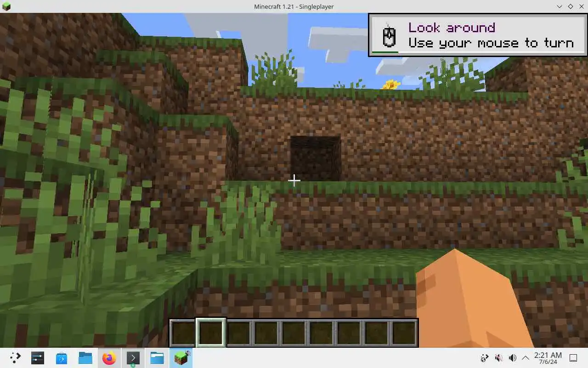Click the dark cave opening in the dirt wall
Image resolution: width=588 pixels, height=368 pixels.
[x=316, y=158]
